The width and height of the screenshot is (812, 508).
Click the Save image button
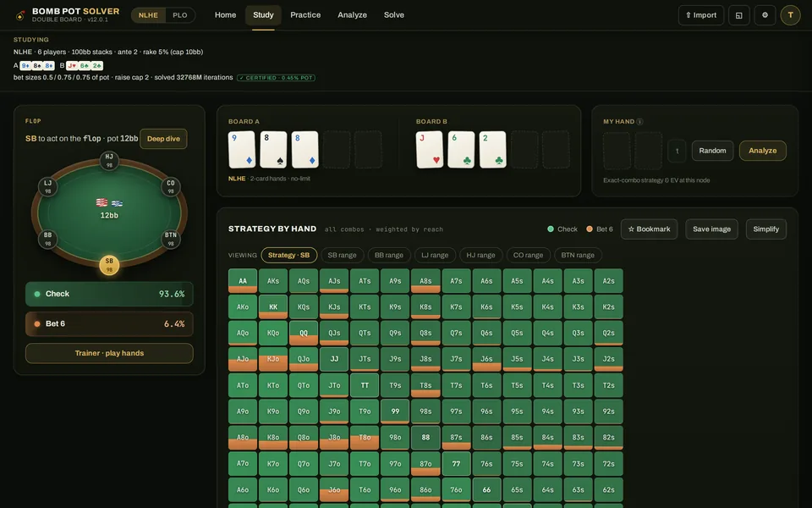[711, 229]
